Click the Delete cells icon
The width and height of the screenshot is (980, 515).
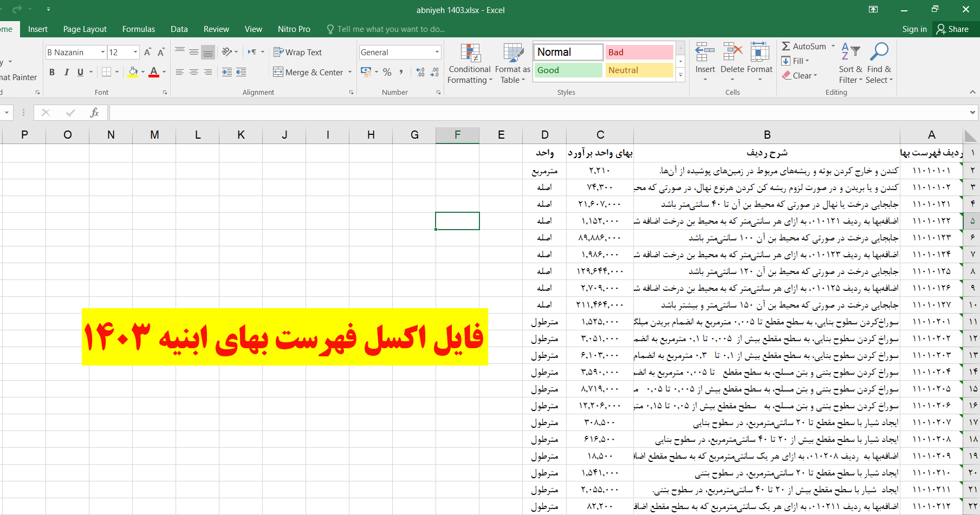point(732,54)
